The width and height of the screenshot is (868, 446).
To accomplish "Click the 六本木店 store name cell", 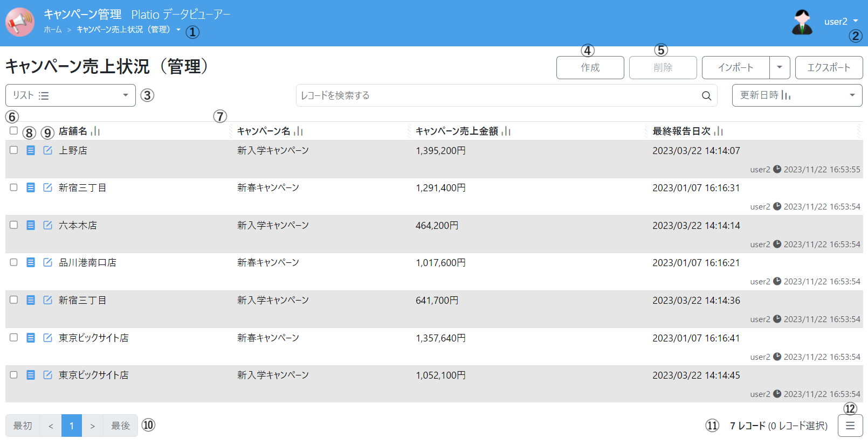I will tap(78, 225).
